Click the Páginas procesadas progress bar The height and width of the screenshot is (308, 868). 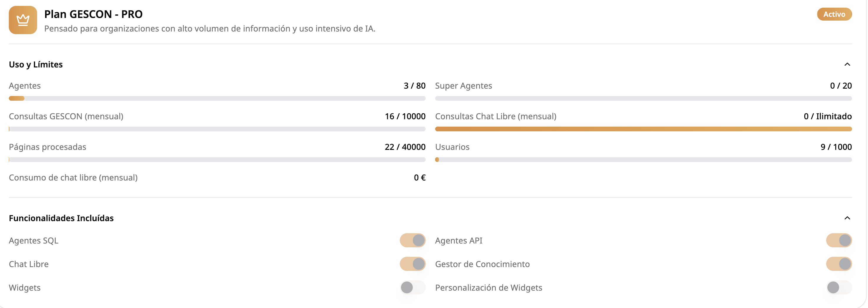tap(217, 160)
